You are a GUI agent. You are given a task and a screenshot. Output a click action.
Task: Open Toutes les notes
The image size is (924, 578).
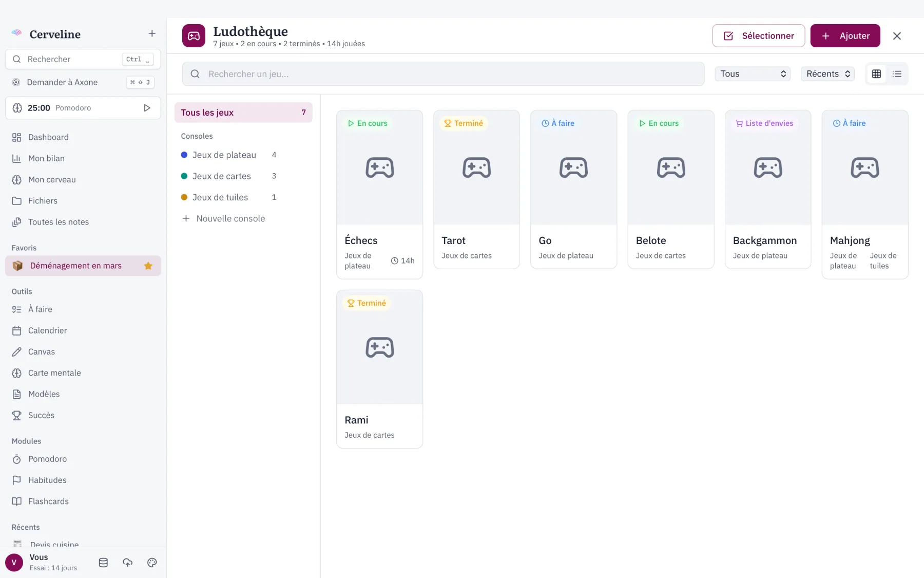click(83, 222)
